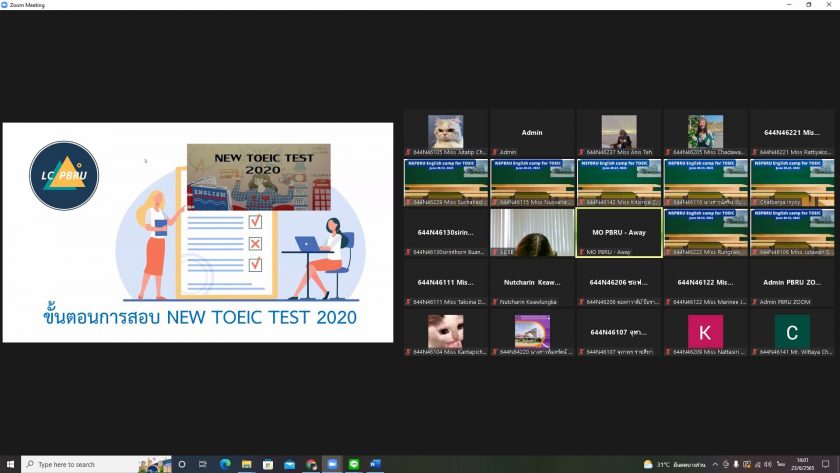Open File Explorer from the taskbar

[x=246, y=464]
